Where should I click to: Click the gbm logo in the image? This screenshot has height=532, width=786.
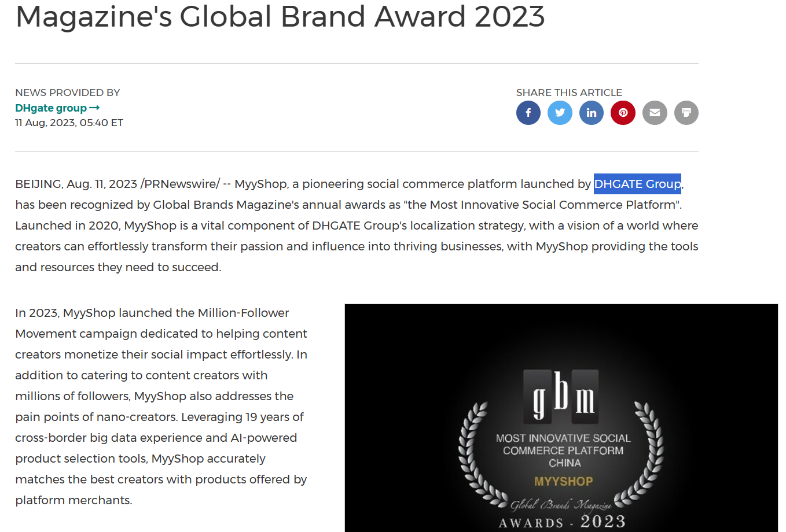(561, 397)
